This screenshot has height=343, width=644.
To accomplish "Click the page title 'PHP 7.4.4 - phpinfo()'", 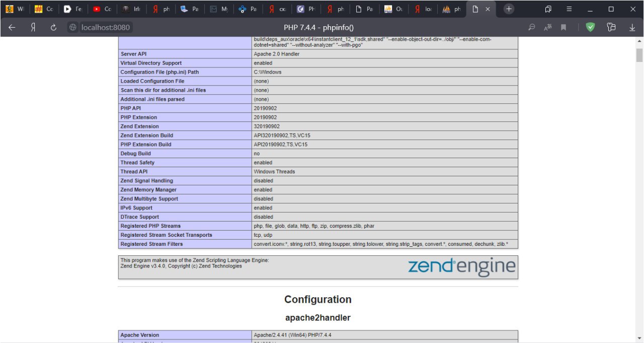I will tap(318, 28).
